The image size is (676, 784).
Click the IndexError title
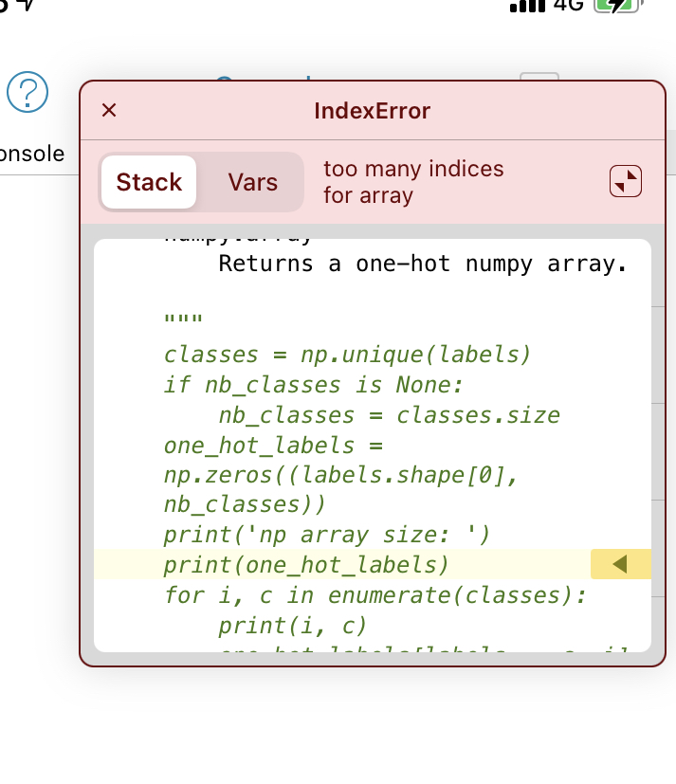point(372,111)
